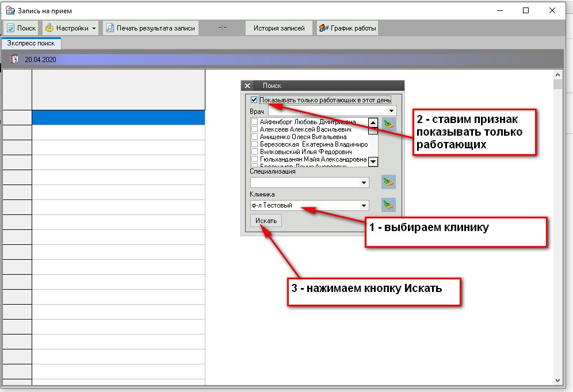Expand the Врач dropdown
The image size is (573, 392).
tap(391, 110)
